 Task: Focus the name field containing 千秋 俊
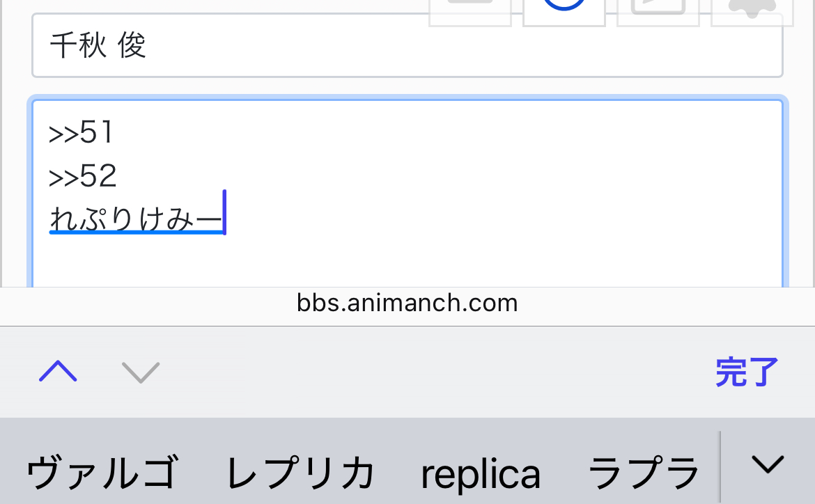[x=407, y=46]
